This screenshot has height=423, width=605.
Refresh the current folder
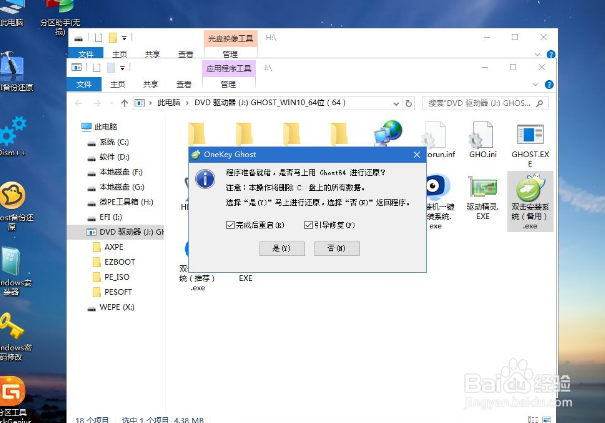408,103
